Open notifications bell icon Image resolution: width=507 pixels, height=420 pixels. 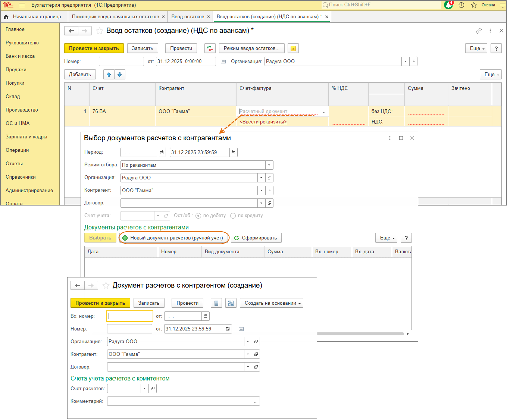[448, 5]
